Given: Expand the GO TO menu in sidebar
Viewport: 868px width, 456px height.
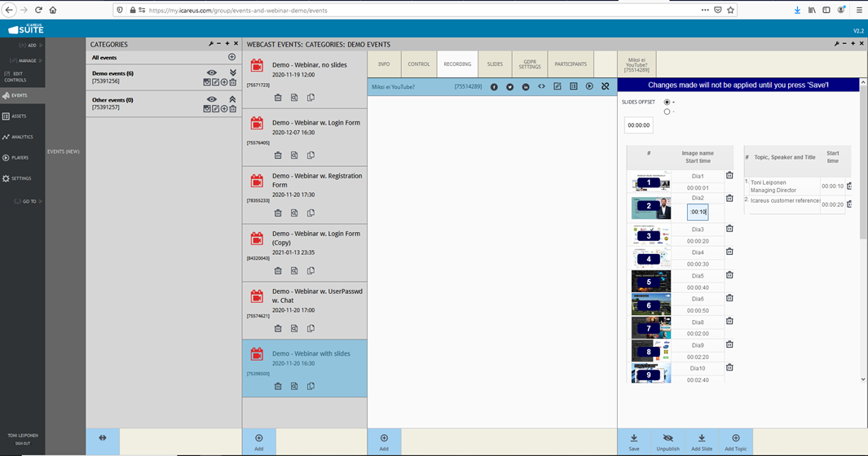Looking at the screenshot, I should (x=29, y=201).
